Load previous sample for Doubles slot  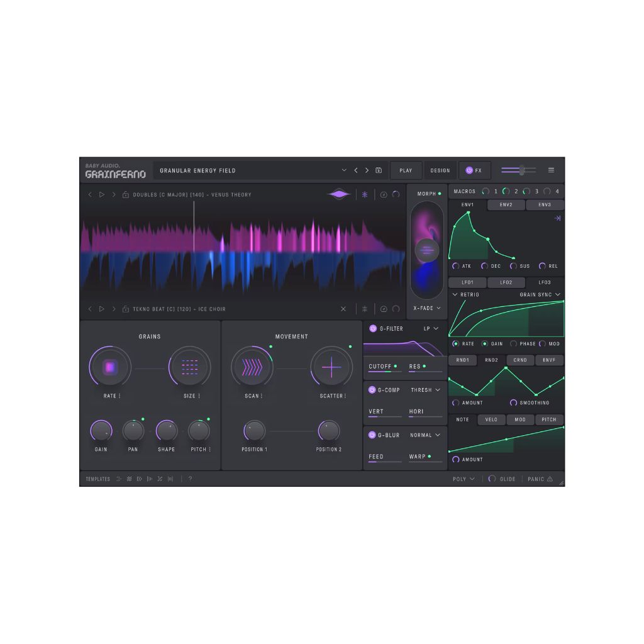[90, 195]
